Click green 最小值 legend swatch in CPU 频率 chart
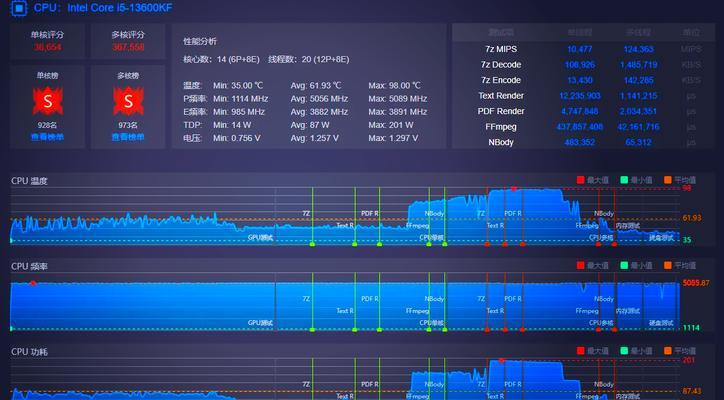Viewport: 724px width, 400px height. point(624,265)
